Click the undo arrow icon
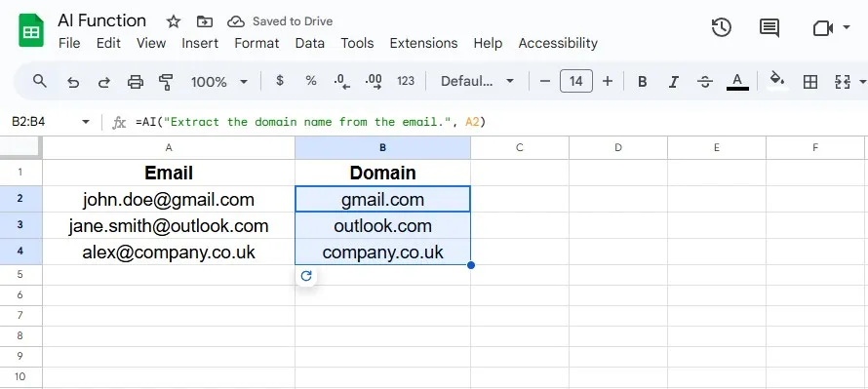This screenshot has width=868, height=389. coord(72,82)
